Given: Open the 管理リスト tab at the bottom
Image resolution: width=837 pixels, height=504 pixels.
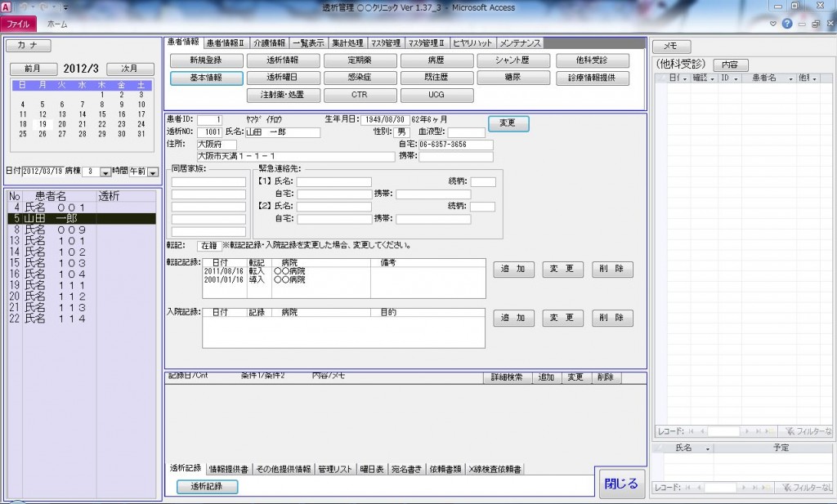Looking at the screenshot, I should coord(335,469).
